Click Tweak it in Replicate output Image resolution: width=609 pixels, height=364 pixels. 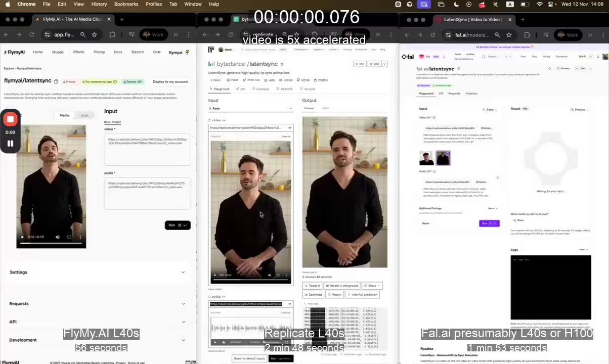(x=313, y=286)
